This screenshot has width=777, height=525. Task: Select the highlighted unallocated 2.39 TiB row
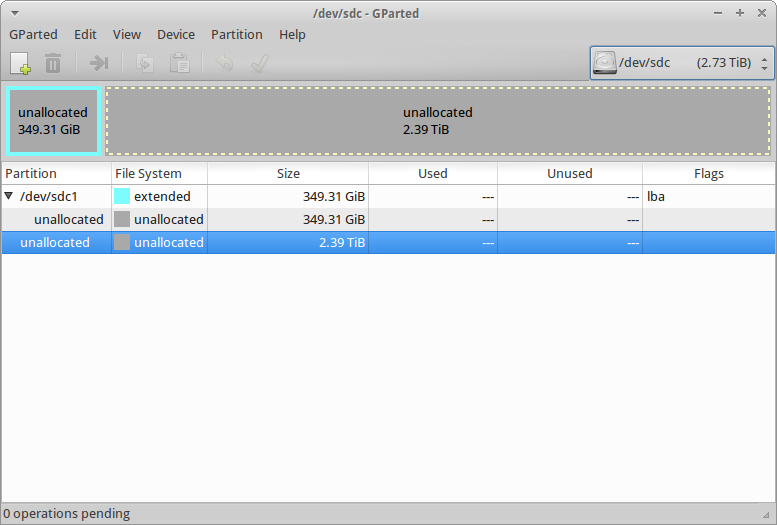(388, 242)
